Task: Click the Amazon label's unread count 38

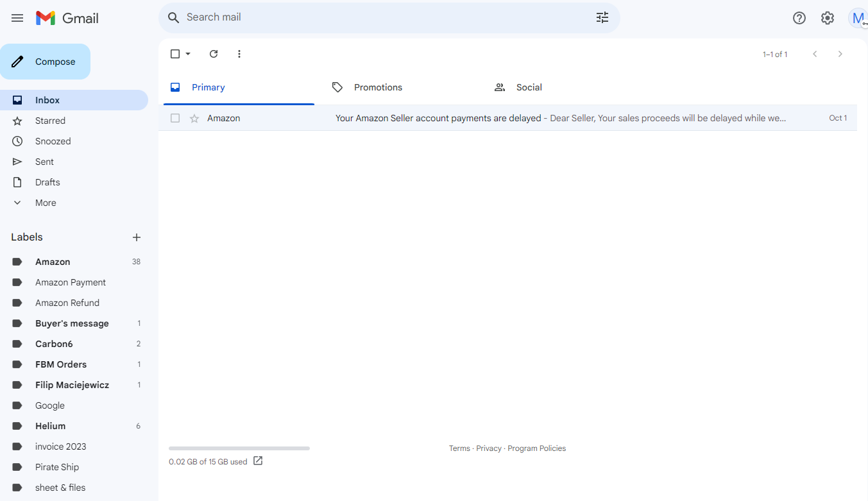Action: (136, 262)
